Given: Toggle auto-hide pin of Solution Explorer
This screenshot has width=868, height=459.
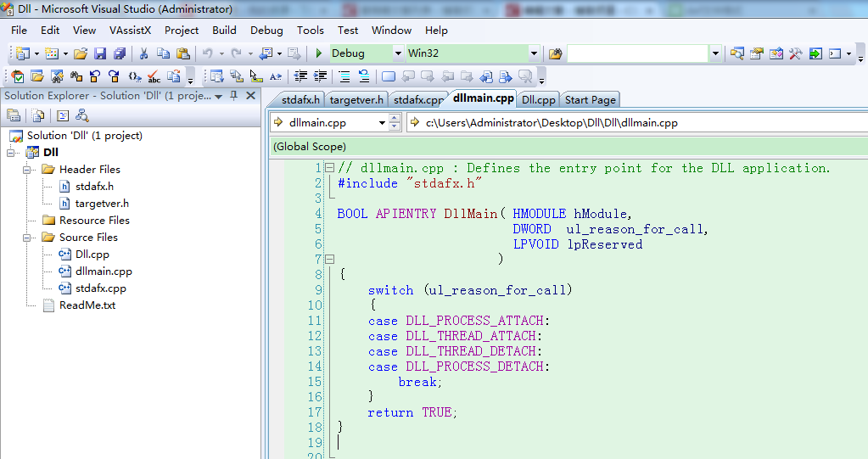Looking at the screenshot, I should [x=233, y=96].
